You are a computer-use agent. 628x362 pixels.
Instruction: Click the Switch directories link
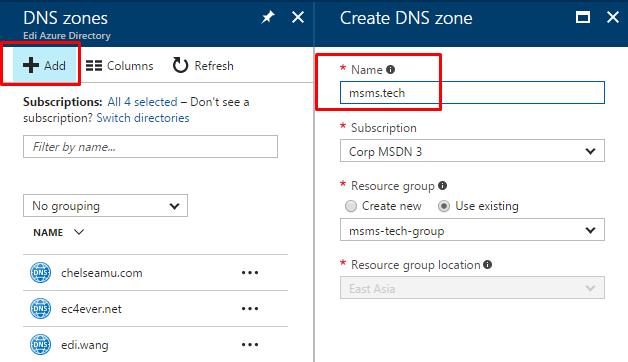pyautogui.click(x=143, y=118)
